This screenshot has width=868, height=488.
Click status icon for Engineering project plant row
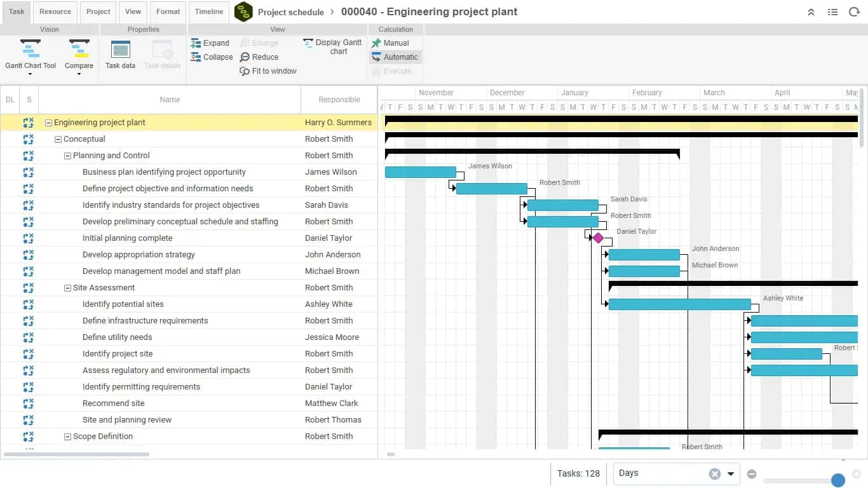[x=29, y=123]
